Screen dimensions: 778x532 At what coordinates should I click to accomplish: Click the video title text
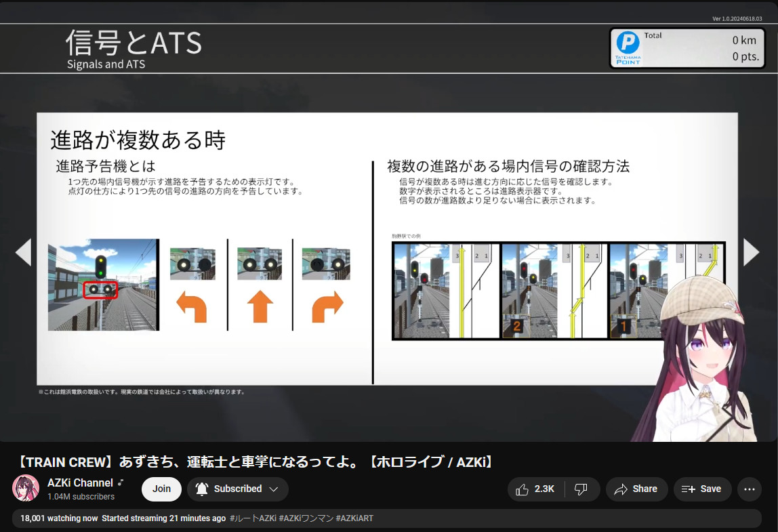(x=255, y=462)
